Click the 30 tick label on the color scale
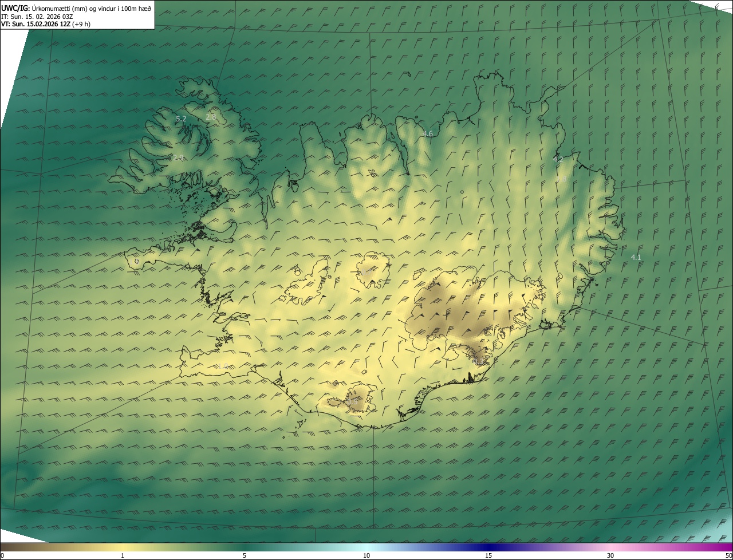The width and height of the screenshot is (733, 560). click(x=610, y=555)
